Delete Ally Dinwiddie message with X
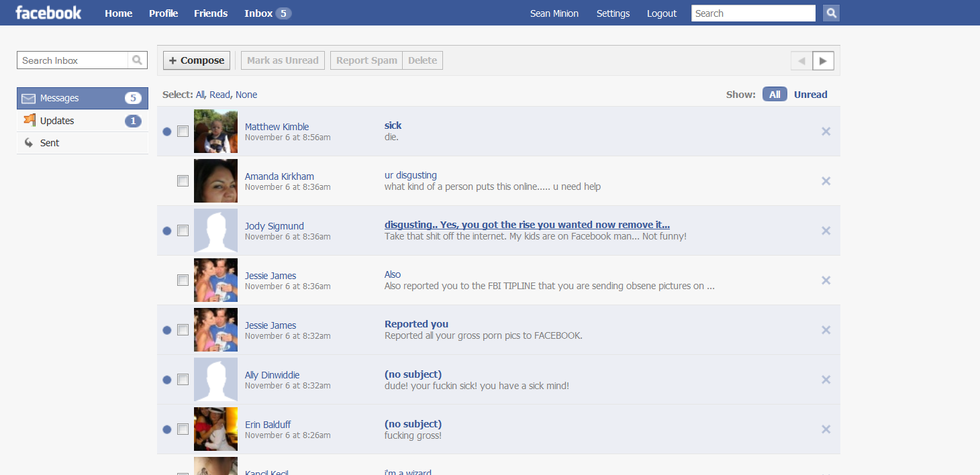The height and width of the screenshot is (475, 980). pyautogui.click(x=826, y=380)
